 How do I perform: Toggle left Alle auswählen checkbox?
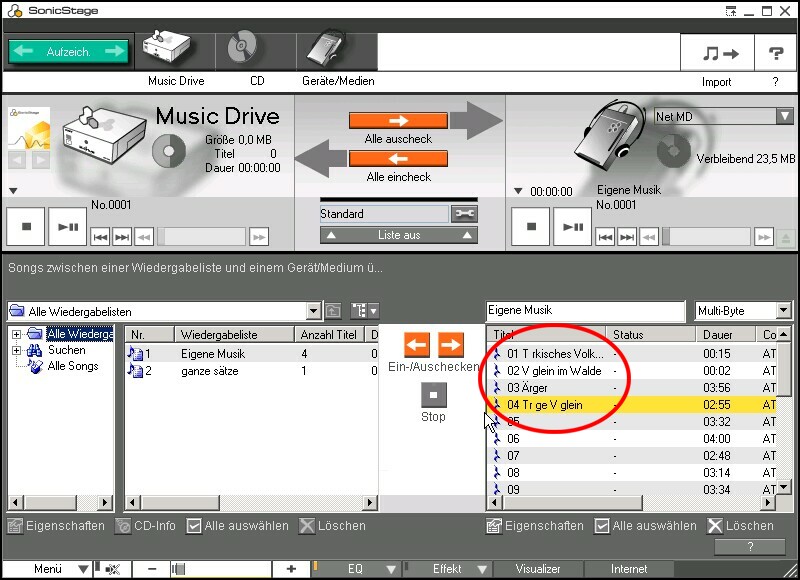pos(194,526)
